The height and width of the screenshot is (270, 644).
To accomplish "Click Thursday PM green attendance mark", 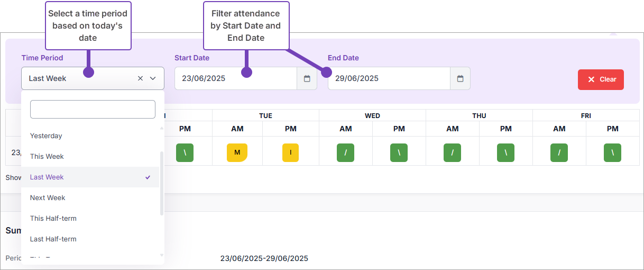I will click(505, 152).
